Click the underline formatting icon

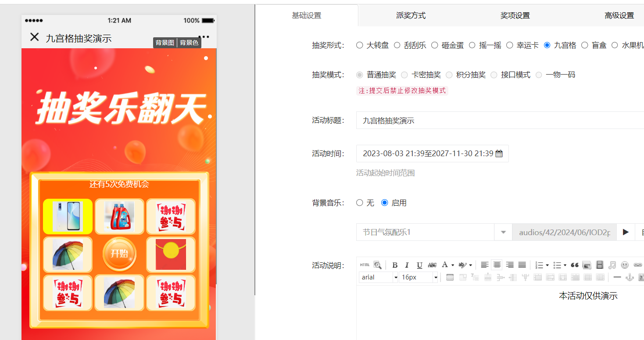tap(419, 265)
